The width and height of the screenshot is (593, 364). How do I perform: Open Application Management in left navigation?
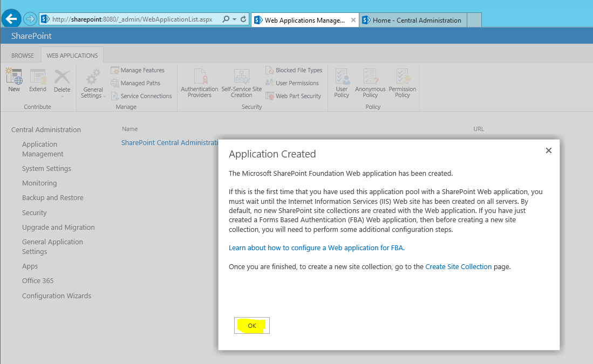point(43,149)
